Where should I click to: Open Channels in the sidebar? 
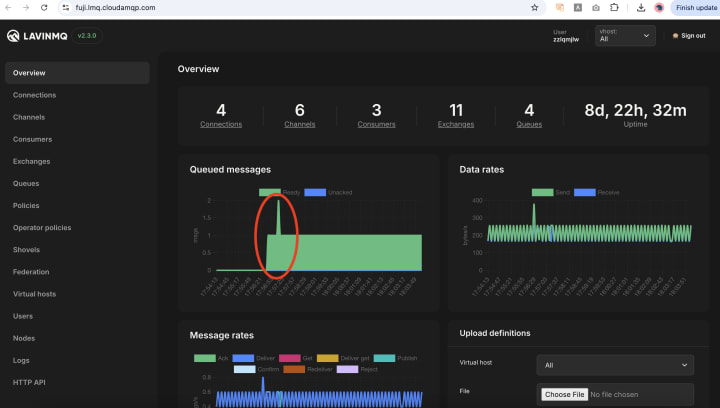[x=29, y=117]
